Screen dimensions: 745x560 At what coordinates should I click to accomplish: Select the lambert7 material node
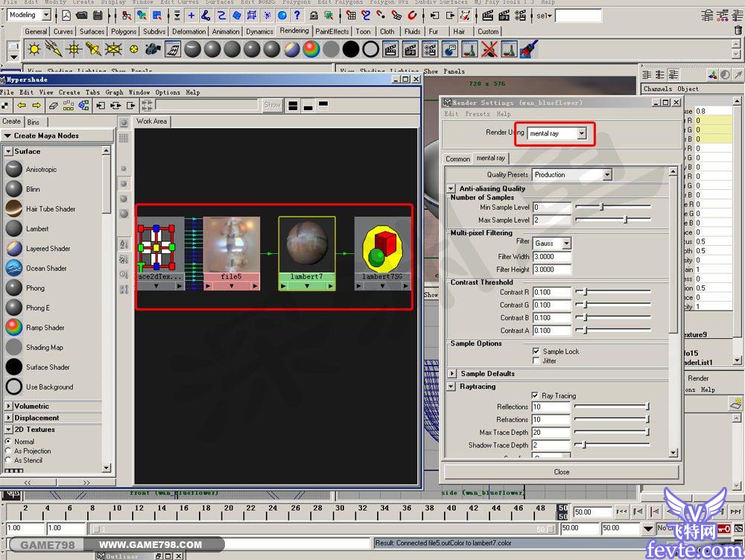click(x=307, y=253)
